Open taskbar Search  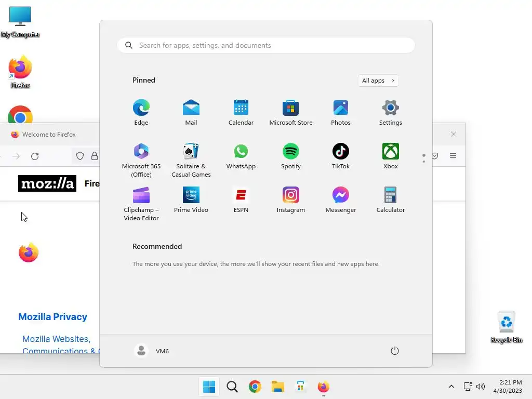tap(232, 387)
